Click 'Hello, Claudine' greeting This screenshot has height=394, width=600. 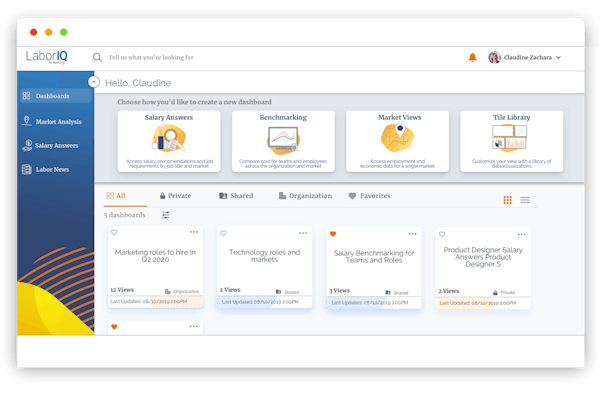(x=138, y=83)
